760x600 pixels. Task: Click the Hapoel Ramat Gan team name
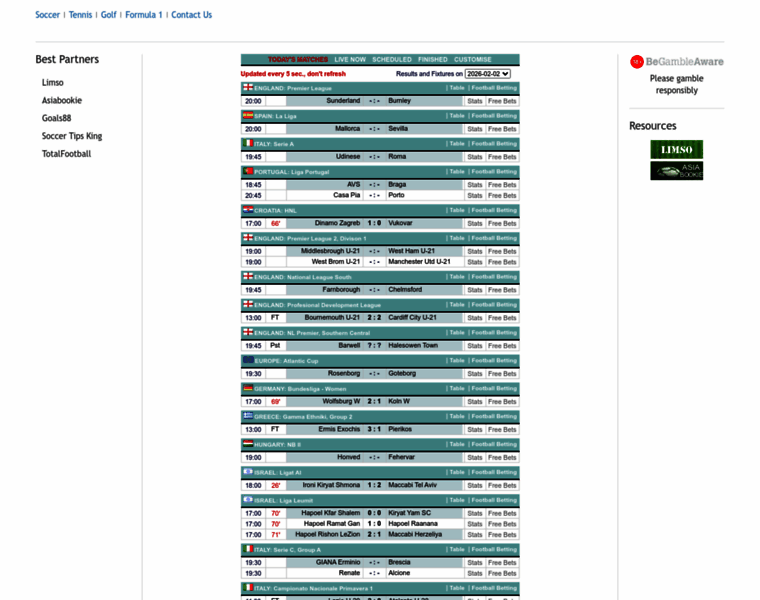point(332,523)
